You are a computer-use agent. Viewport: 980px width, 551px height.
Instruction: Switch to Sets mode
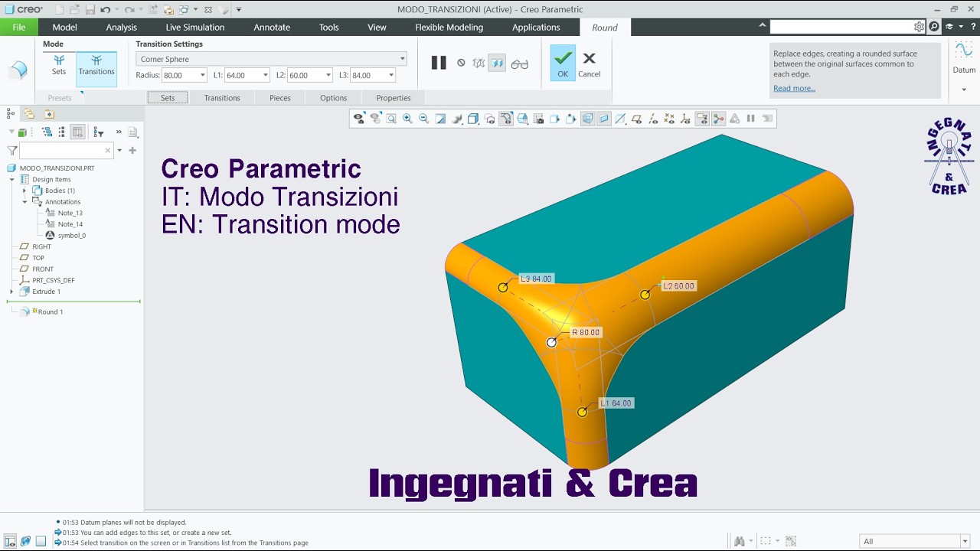pyautogui.click(x=59, y=64)
